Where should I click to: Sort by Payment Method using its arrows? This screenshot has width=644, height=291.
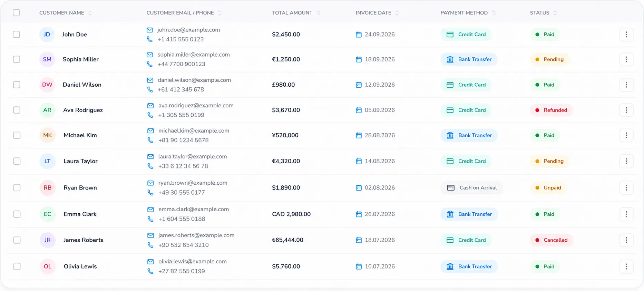coord(494,13)
